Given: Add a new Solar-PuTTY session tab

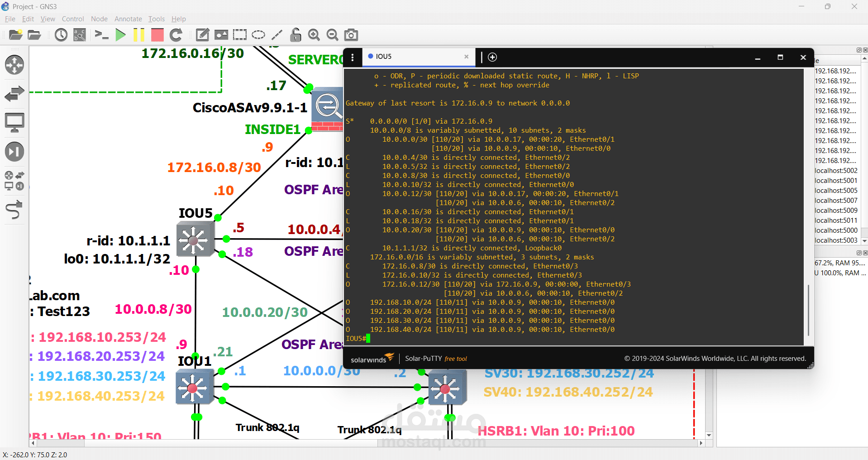Looking at the screenshot, I should [492, 57].
